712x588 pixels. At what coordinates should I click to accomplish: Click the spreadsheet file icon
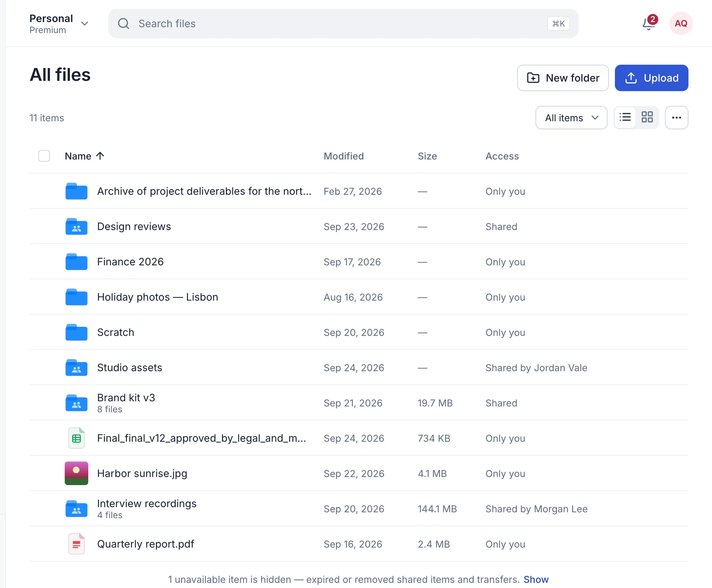[76, 438]
